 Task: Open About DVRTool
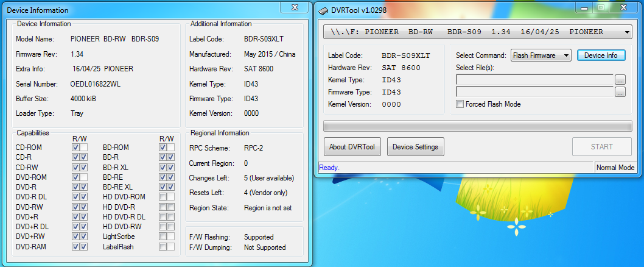(352, 147)
